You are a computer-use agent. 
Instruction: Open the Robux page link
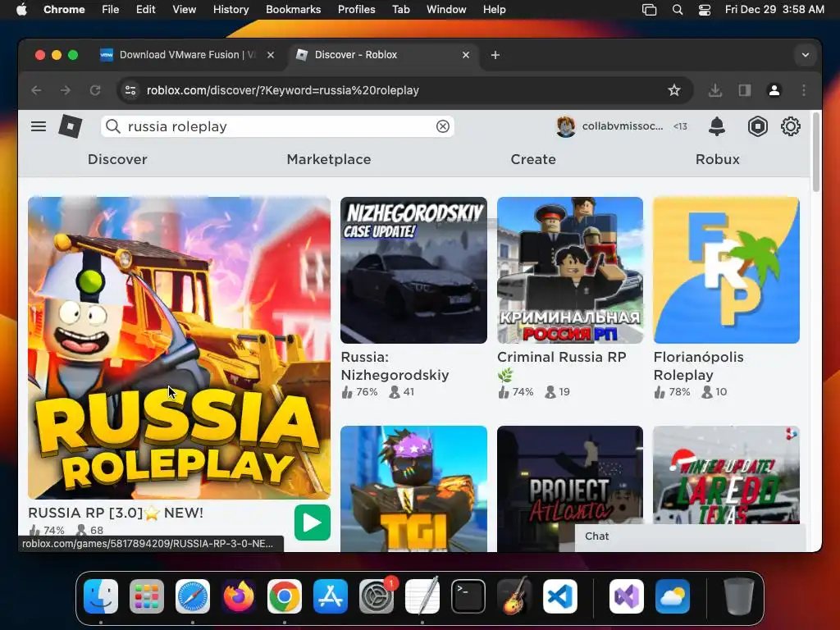[x=717, y=159]
